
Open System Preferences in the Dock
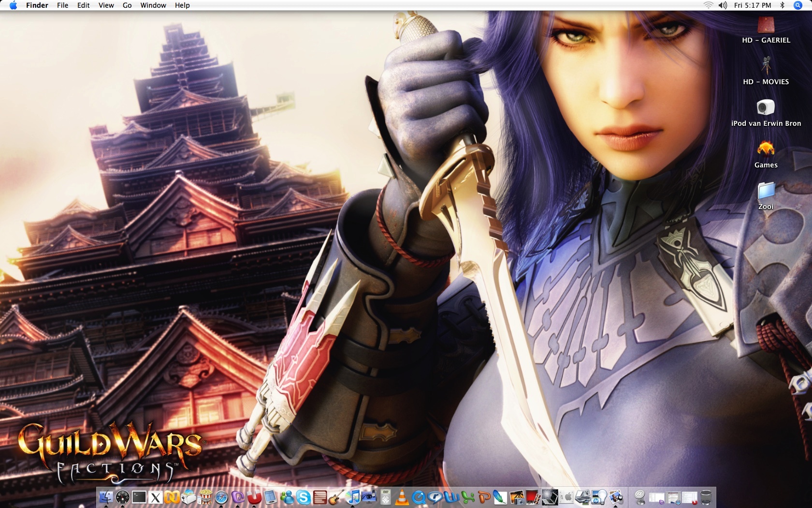(x=566, y=497)
